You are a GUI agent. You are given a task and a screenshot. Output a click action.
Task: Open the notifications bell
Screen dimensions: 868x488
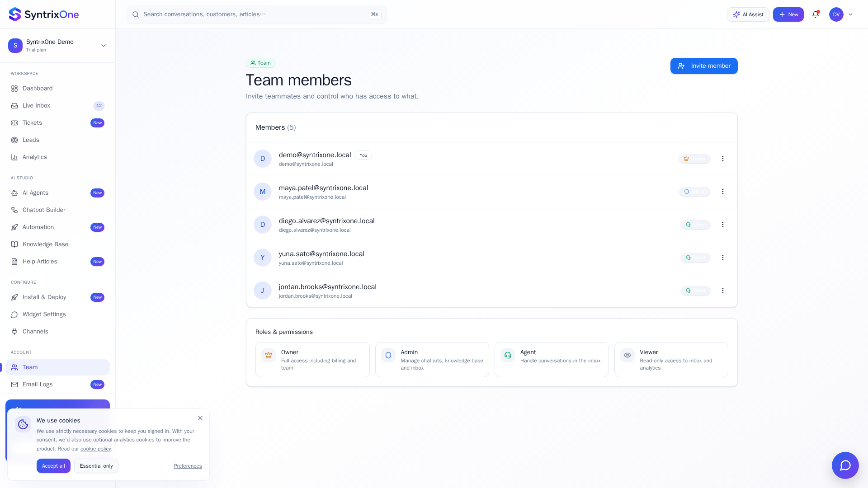(816, 14)
